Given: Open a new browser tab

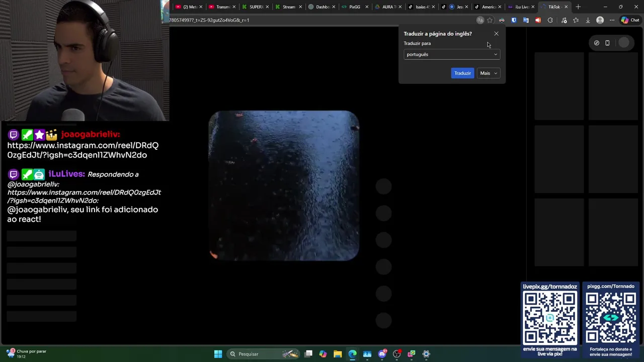Looking at the screenshot, I should click(x=578, y=7).
